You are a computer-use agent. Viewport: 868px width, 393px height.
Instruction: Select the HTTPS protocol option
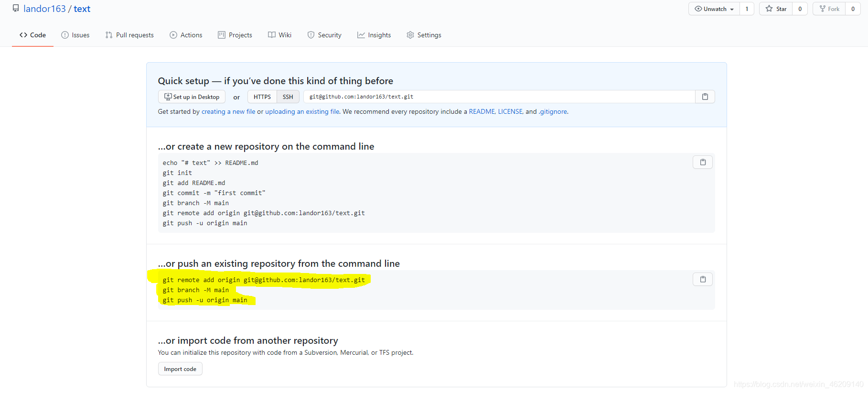262,97
